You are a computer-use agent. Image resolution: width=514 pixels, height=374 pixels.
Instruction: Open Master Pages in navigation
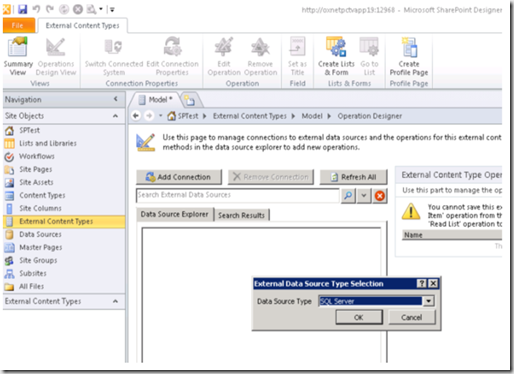64,247
